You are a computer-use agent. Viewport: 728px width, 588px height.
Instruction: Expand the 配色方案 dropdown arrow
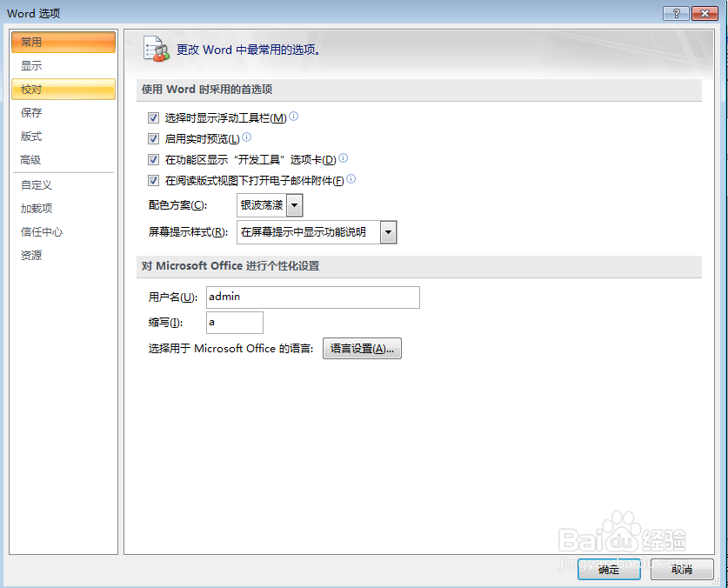tap(294, 205)
